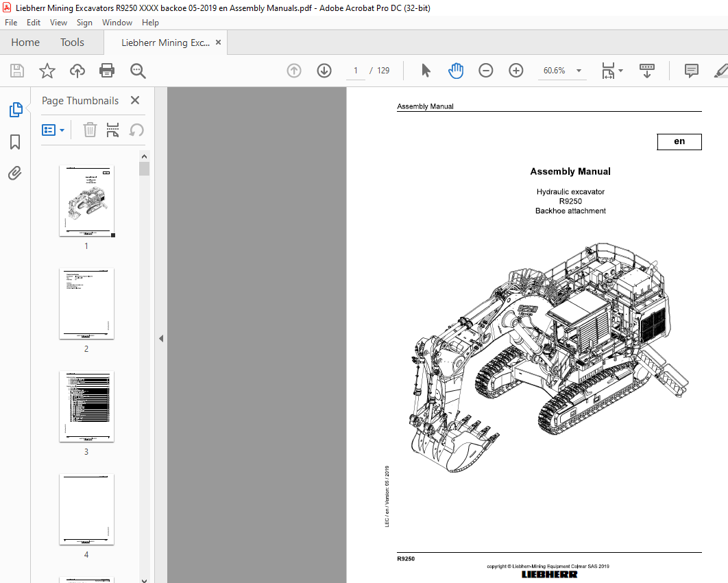
Task: Close the Liebherr Mining document tab
Action: 218,43
